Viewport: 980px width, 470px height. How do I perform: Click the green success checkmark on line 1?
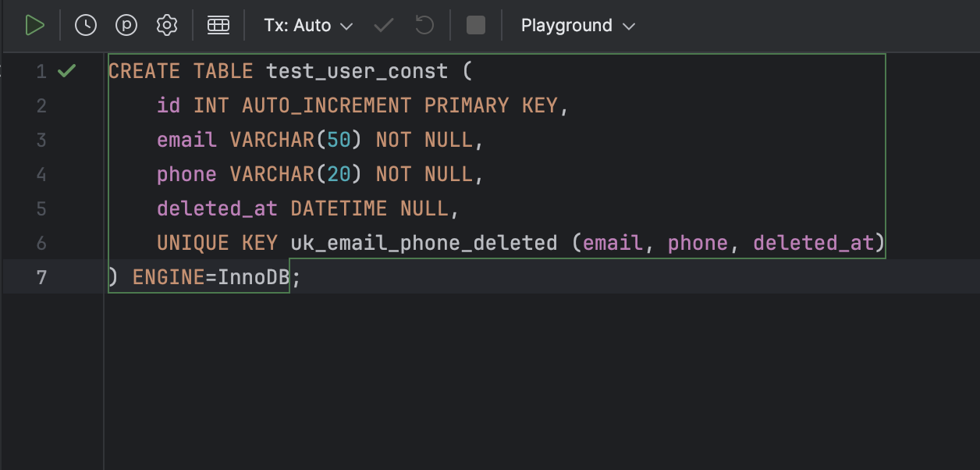pyautogui.click(x=67, y=71)
